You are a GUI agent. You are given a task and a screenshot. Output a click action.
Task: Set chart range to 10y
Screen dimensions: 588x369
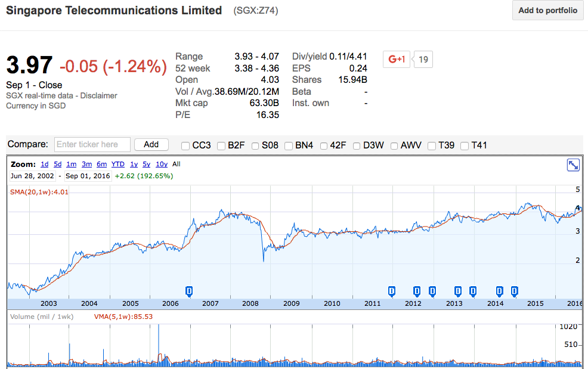[x=161, y=164]
